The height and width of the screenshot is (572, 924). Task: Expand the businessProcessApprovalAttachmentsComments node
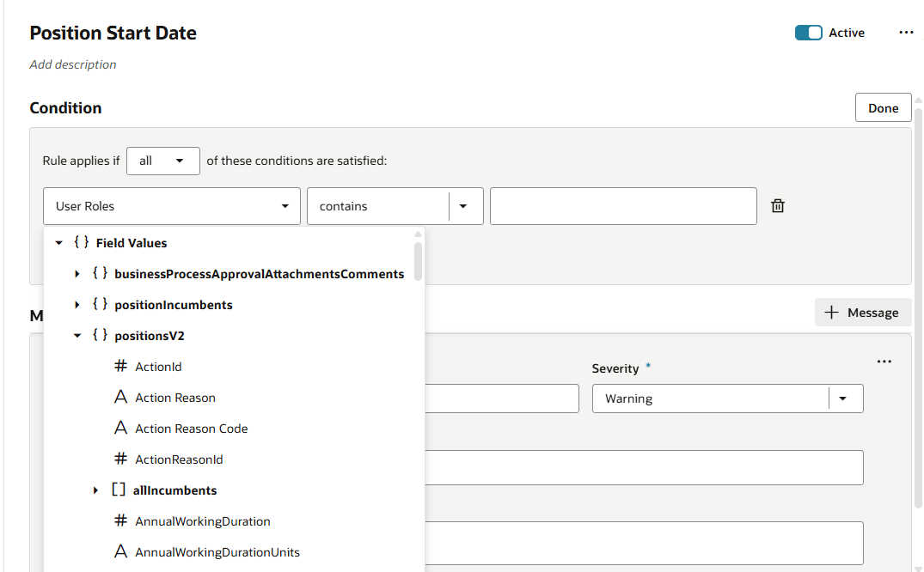click(x=77, y=274)
